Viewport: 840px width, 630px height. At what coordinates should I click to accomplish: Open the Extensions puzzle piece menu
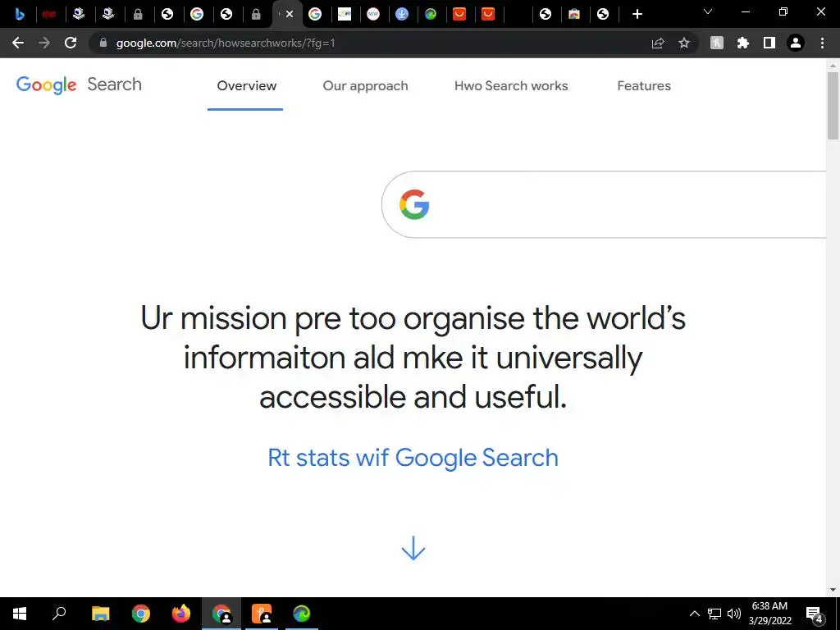(x=742, y=43)
